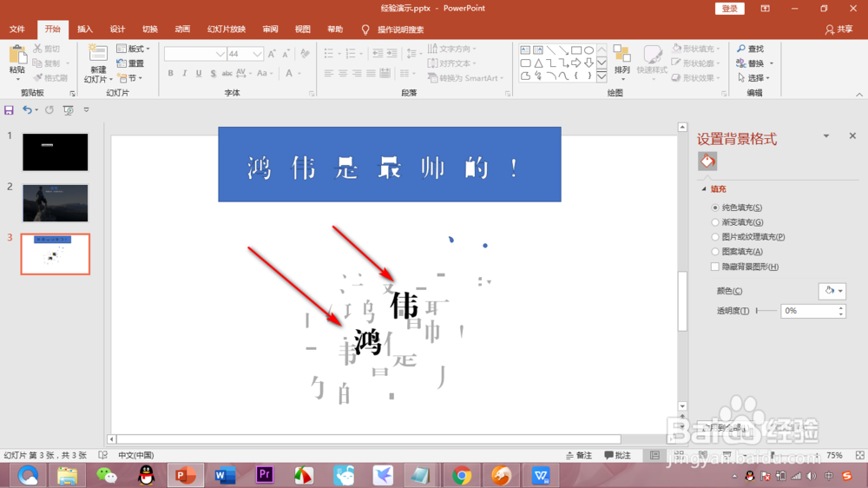Collapse the Fill (填充) section
The width and height of the screenshot is (868, 488).
coord(704,189)
